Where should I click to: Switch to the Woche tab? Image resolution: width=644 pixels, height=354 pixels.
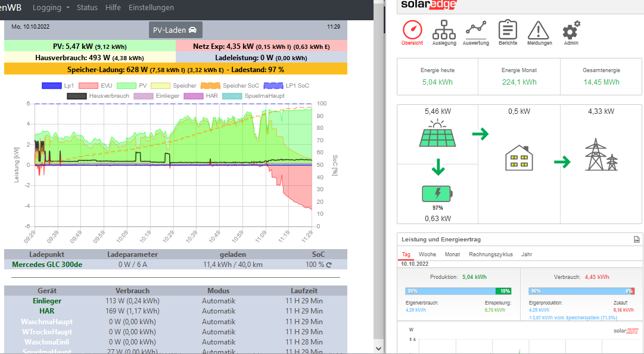(427, 254)
